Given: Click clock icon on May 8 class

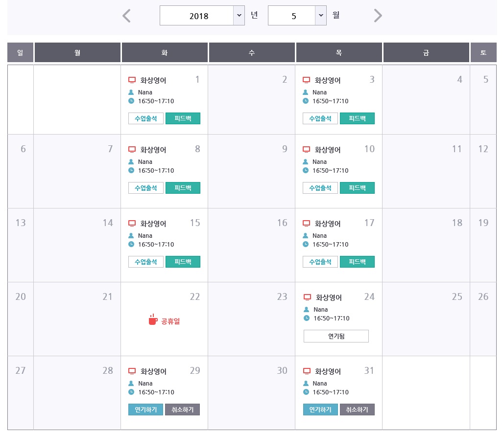Looking at the screenshot, I should pyautogui.click(x=131, y=170).
